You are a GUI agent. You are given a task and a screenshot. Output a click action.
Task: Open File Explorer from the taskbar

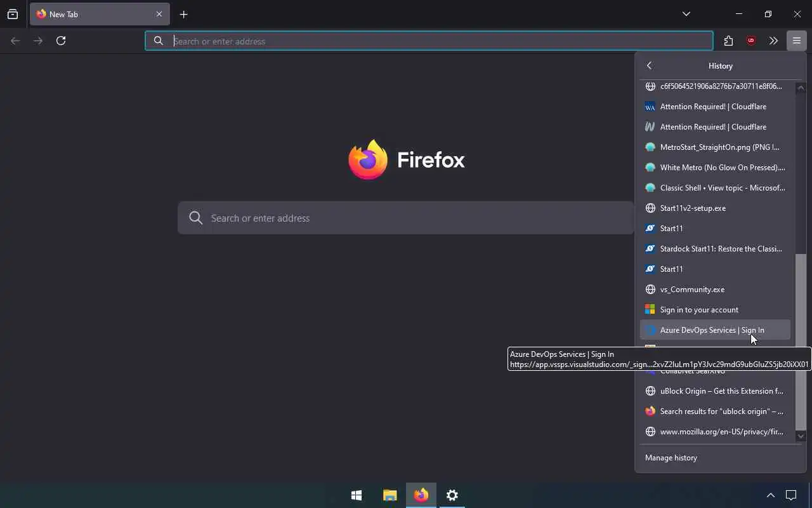[390, 495]
